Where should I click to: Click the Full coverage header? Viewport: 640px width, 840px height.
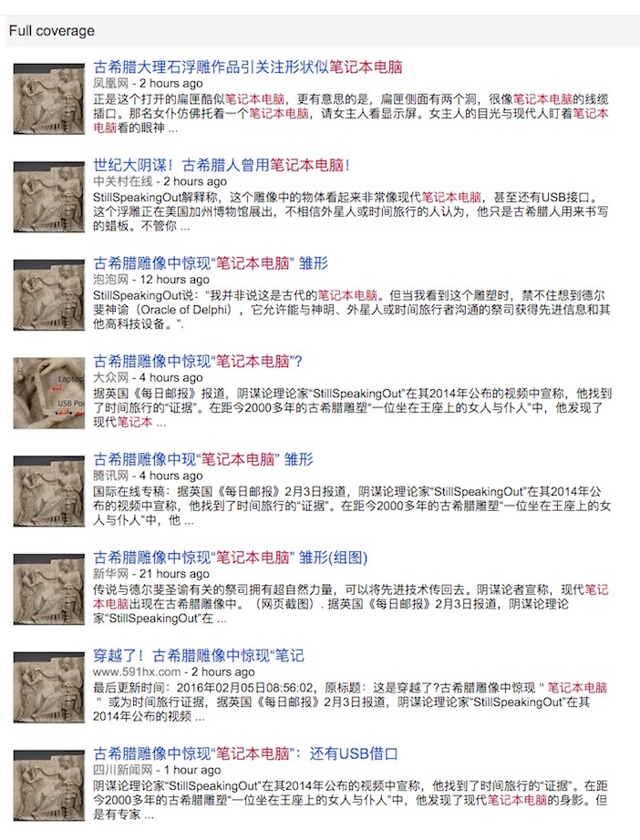pyautogui.click(x=52, y=31)
